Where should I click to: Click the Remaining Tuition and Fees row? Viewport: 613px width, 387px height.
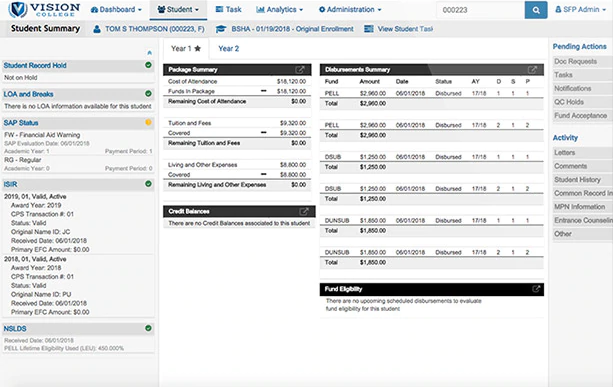(x=237, y=143)
